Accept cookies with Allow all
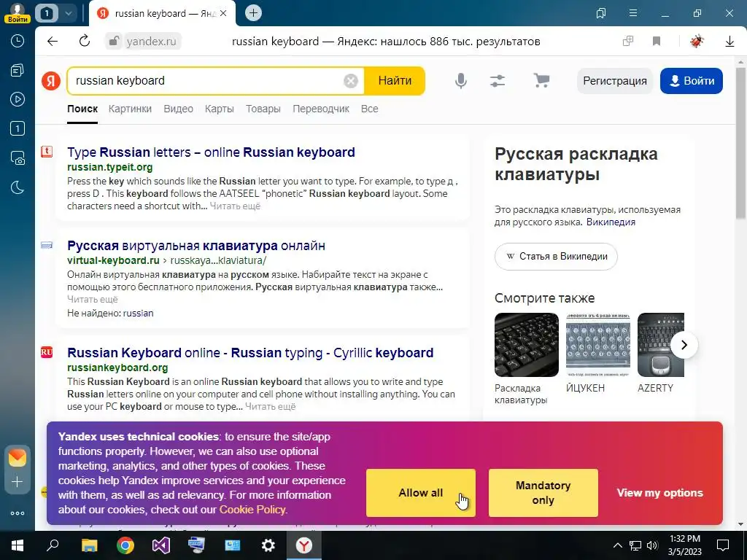Viewport: 747px width, 560px height. pyautogui.click(x=421, y=493)
